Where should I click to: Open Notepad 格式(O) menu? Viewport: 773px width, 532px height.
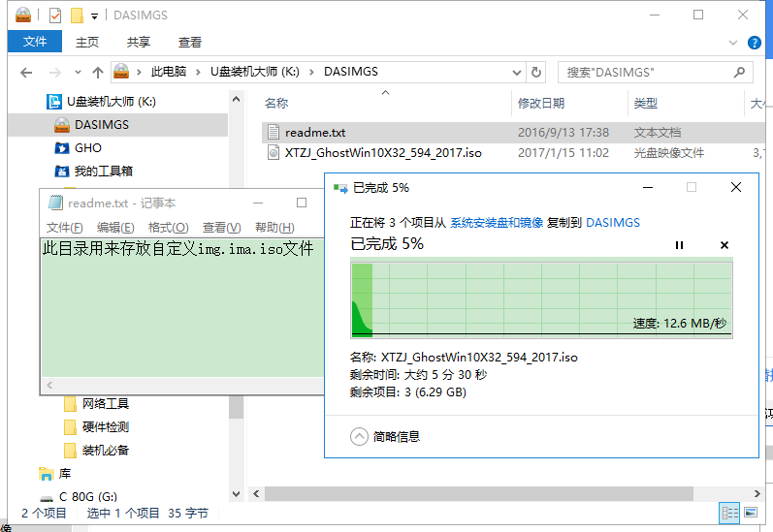[x=168, y=228]
